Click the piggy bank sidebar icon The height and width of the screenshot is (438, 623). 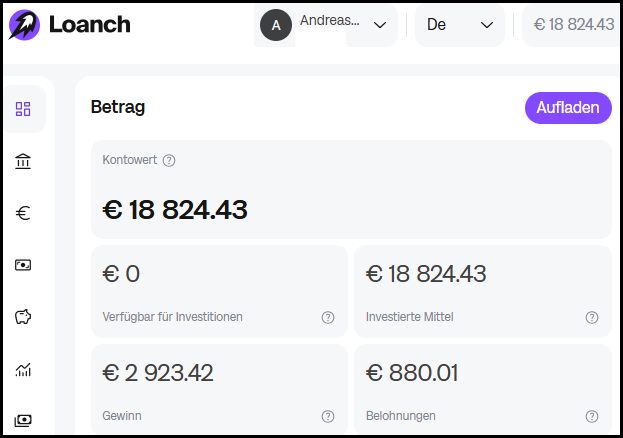(23, 317)
